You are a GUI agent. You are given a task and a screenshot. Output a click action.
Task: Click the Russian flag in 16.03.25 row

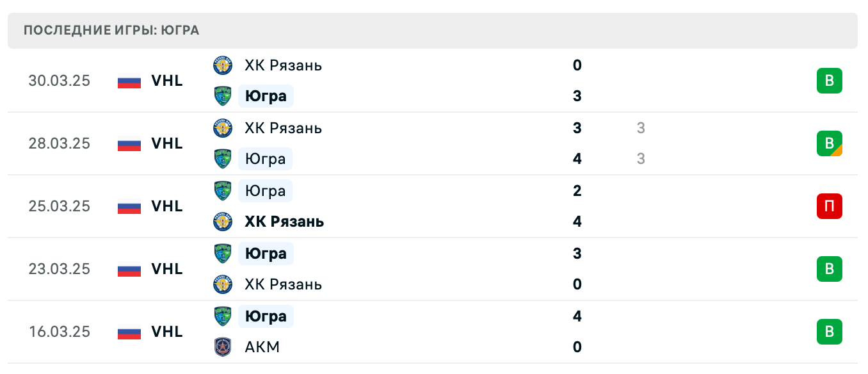pos(129,332)
